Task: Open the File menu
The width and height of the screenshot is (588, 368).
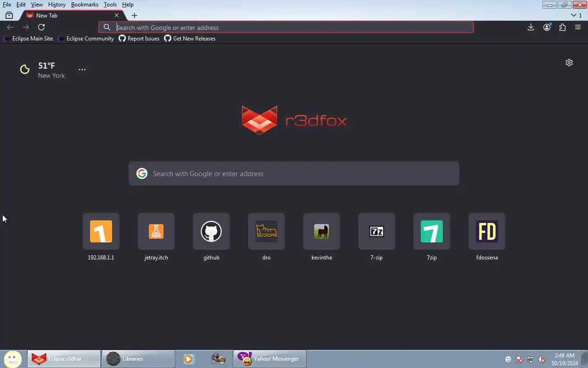Action: pyautogui.click(x=7, y=5)
